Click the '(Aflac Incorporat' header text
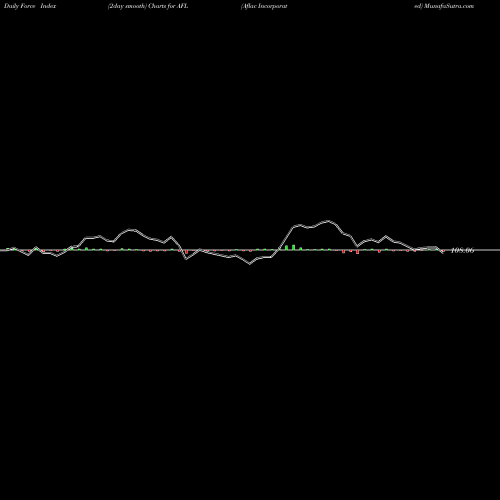 click(x=264, y=6)
